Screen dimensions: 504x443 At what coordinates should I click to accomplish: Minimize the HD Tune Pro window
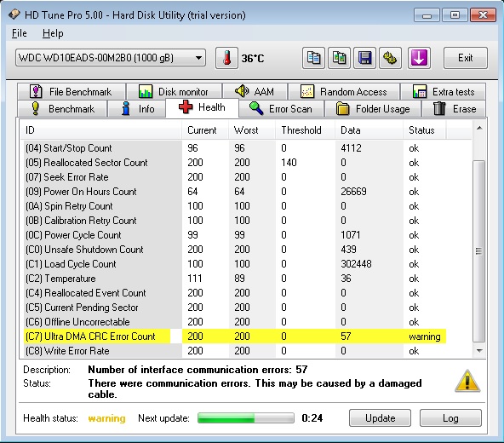(427, 15)
